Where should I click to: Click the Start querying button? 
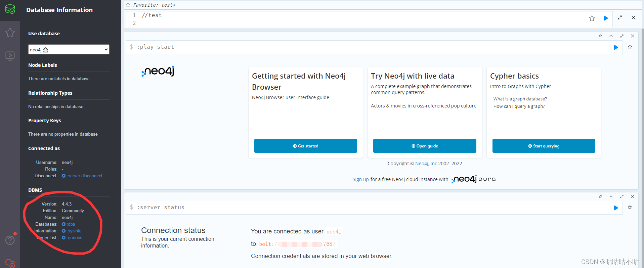pos(544,146)
